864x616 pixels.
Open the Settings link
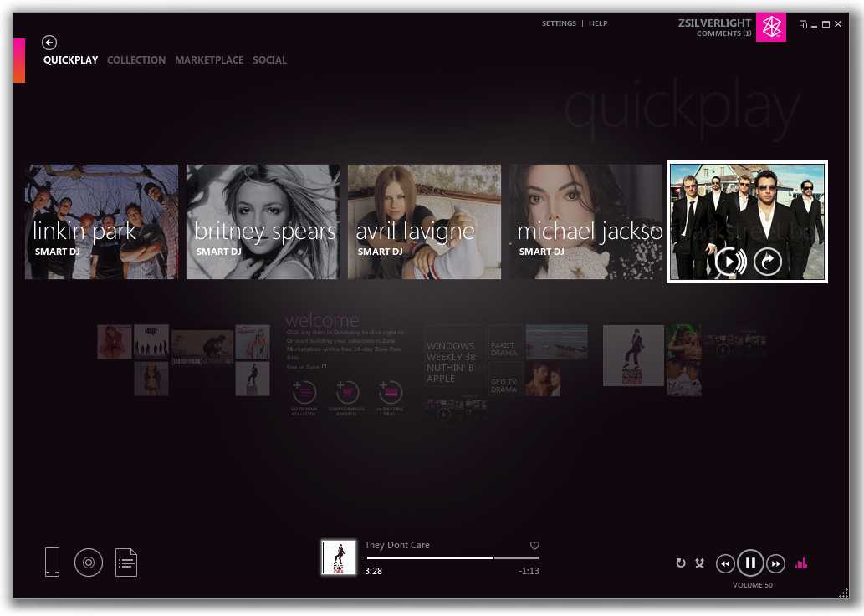click(559, 23)
